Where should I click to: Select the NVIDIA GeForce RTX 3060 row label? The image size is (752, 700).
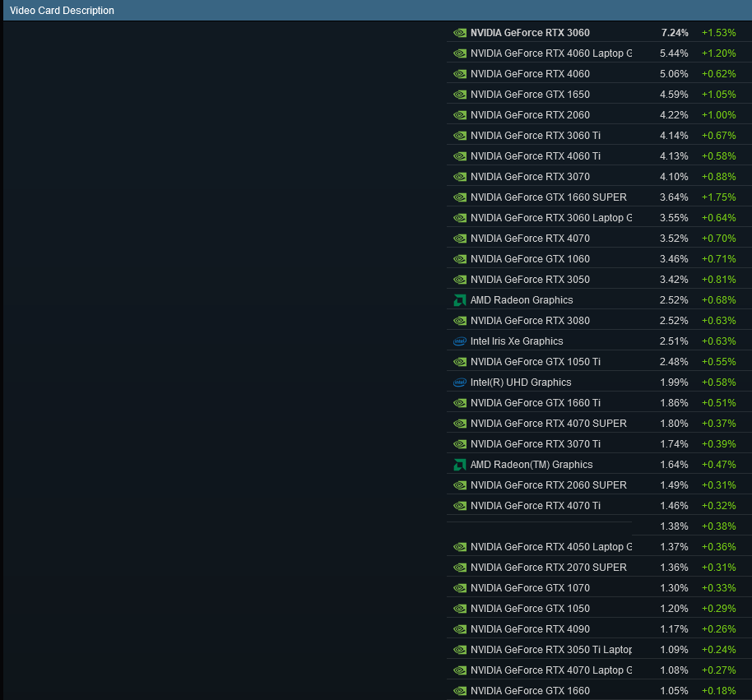[x=530, y=33]
